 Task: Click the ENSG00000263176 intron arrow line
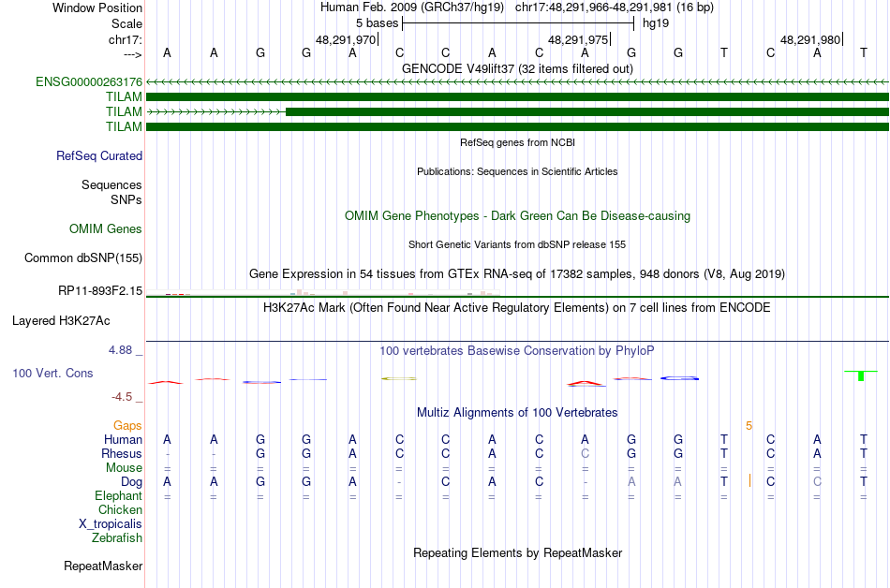click(x=517, y=81)
